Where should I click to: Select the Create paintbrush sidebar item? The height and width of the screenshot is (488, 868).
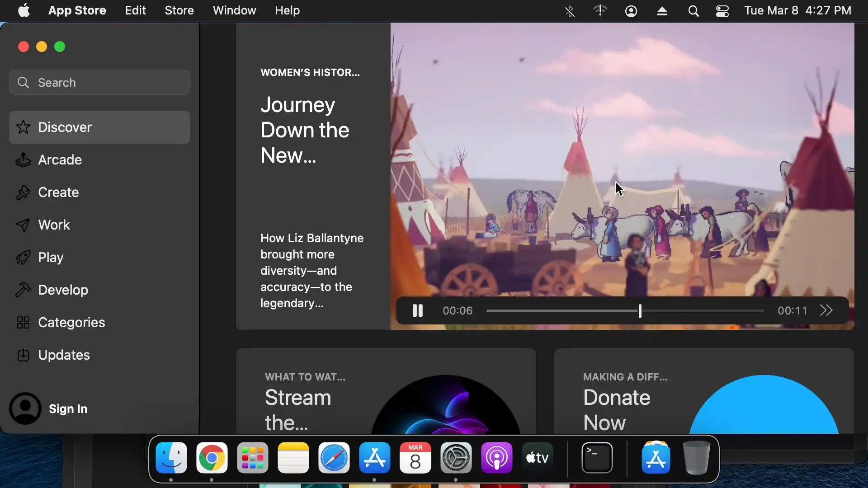tap(58, 192)
